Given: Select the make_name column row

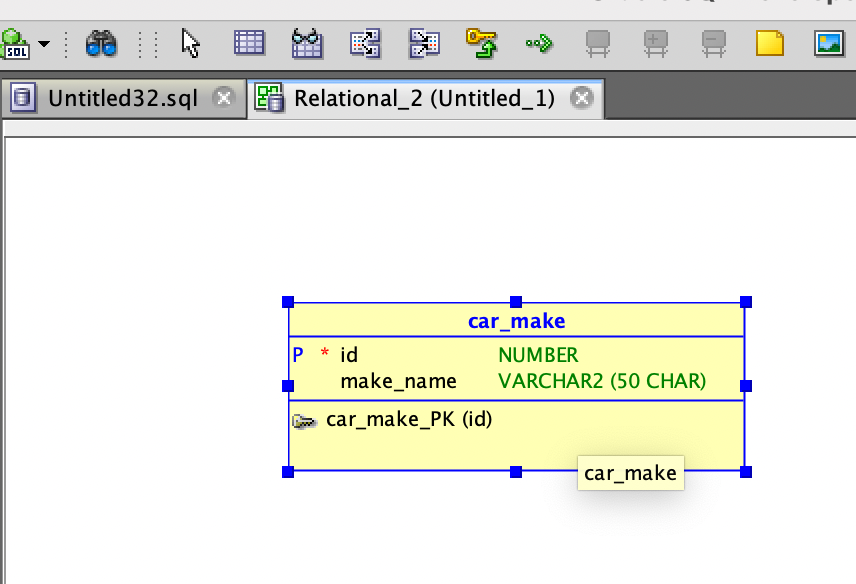Looking at the screenshot, I should click(398, 381).
